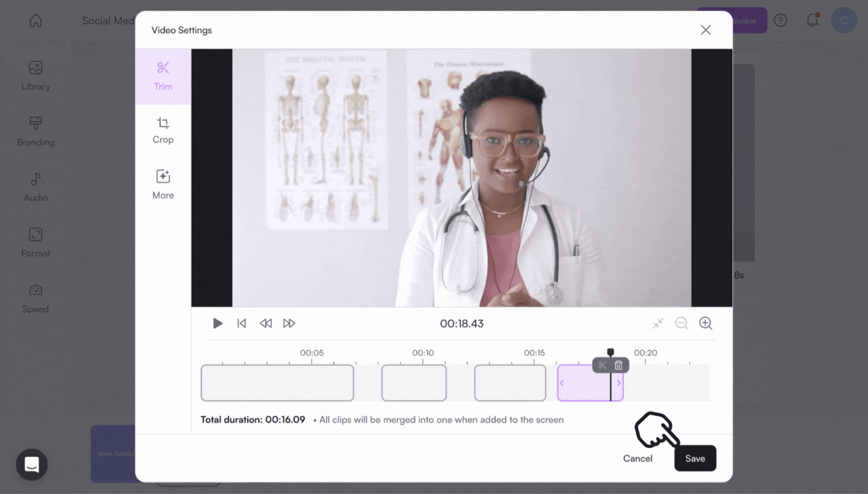This screenshot has width=868, height=494.
Task: Click the 00:05 ruler label
Action: pos(312,352)
